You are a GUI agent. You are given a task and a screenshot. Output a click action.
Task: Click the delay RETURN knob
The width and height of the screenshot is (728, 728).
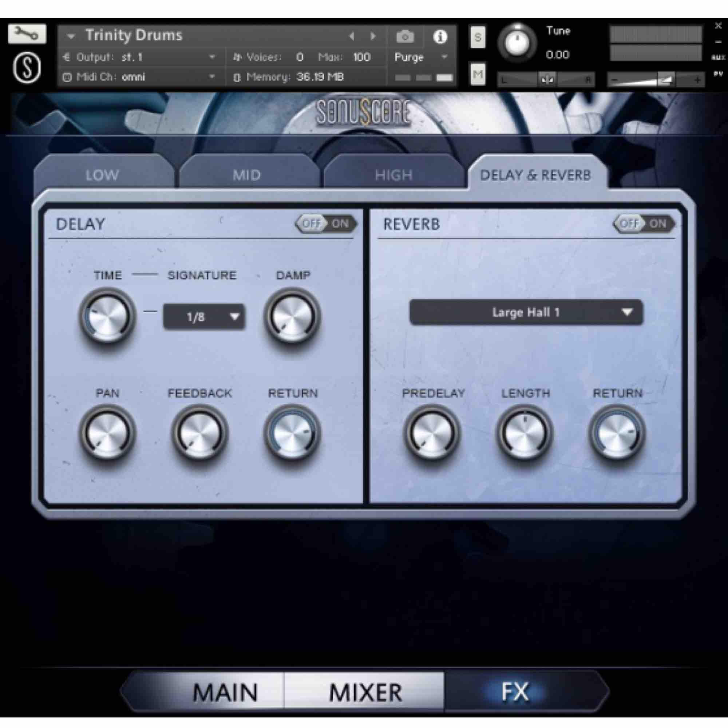click(292, 433)
